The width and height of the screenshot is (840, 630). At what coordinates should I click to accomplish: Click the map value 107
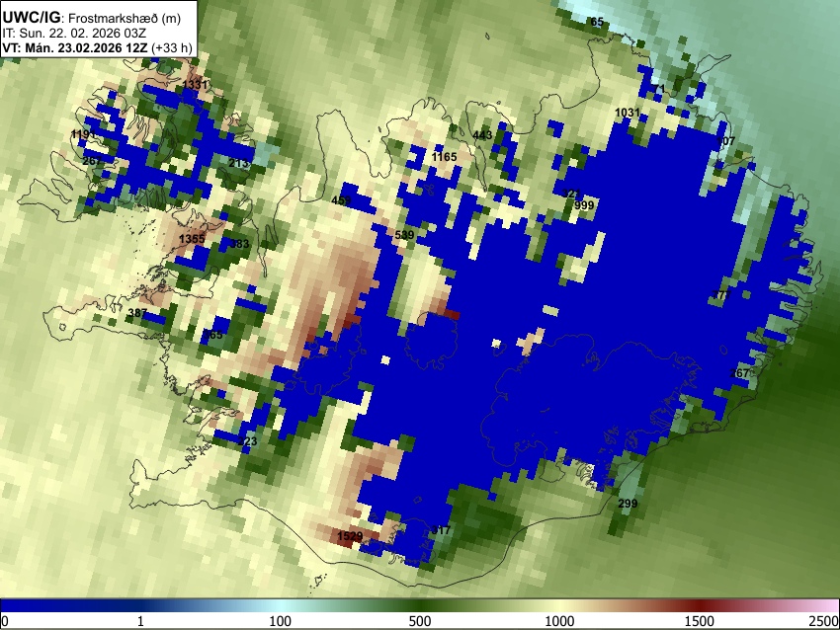(x=725, y=141)
